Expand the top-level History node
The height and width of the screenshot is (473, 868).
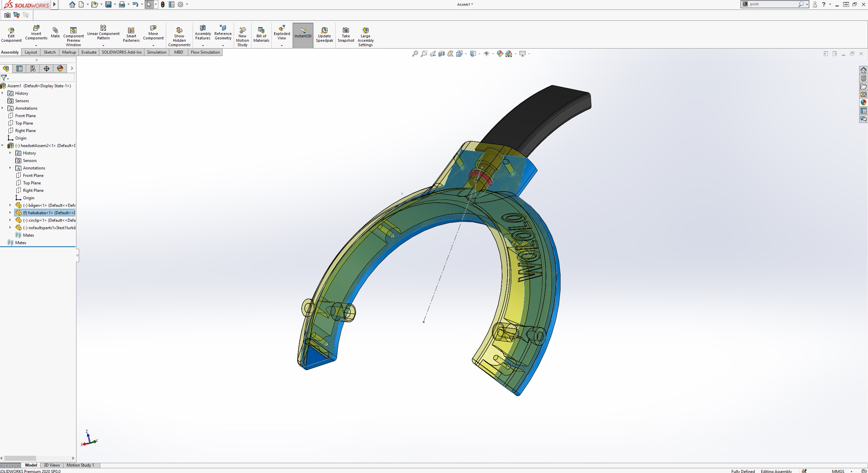coord(3,93)
